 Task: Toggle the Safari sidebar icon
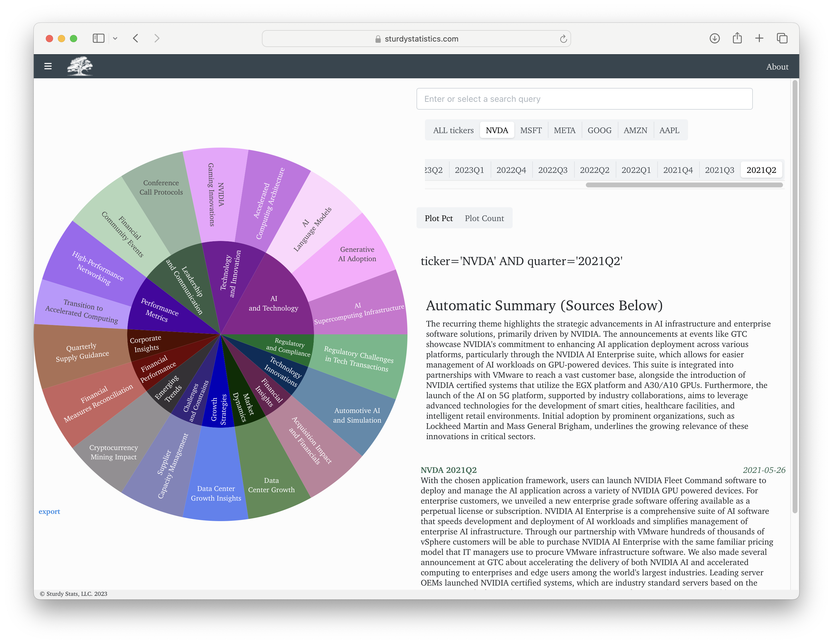(99, 39)
